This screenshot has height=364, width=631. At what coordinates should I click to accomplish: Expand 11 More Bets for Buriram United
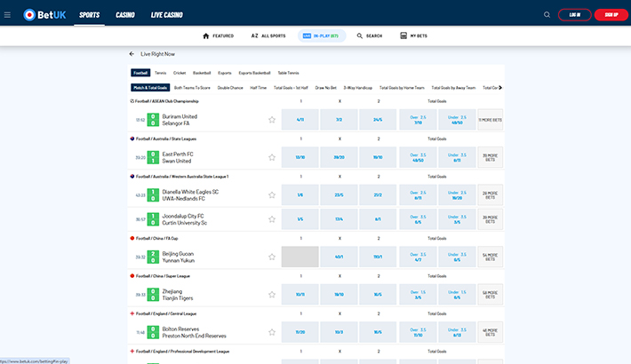coord(490,119)
